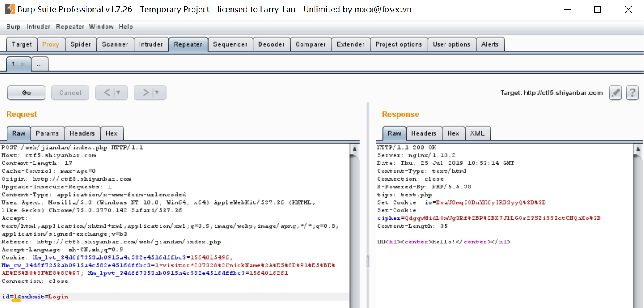Open the User options tab
Screen dimensions: 644x308
(x=452, y=44)
